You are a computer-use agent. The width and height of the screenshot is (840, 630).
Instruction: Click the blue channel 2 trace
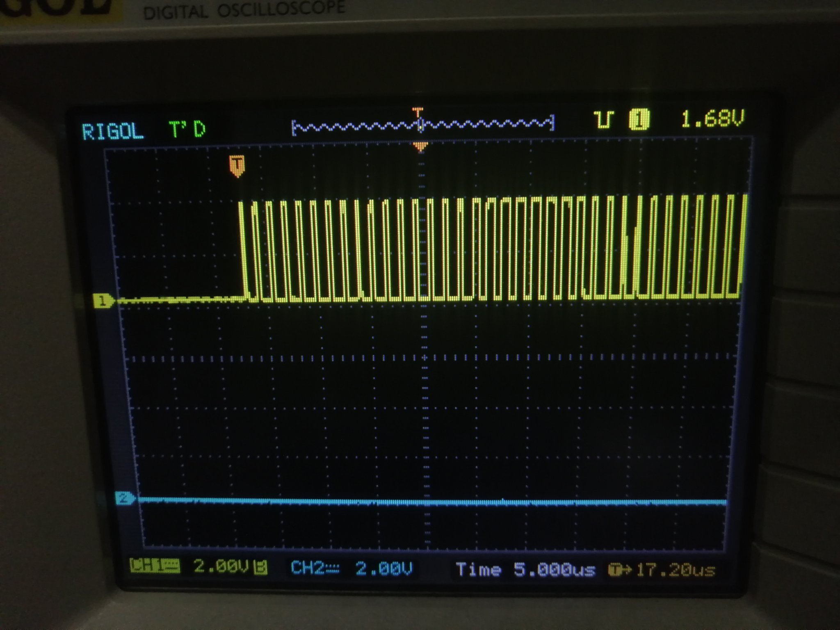click(432, 501)
